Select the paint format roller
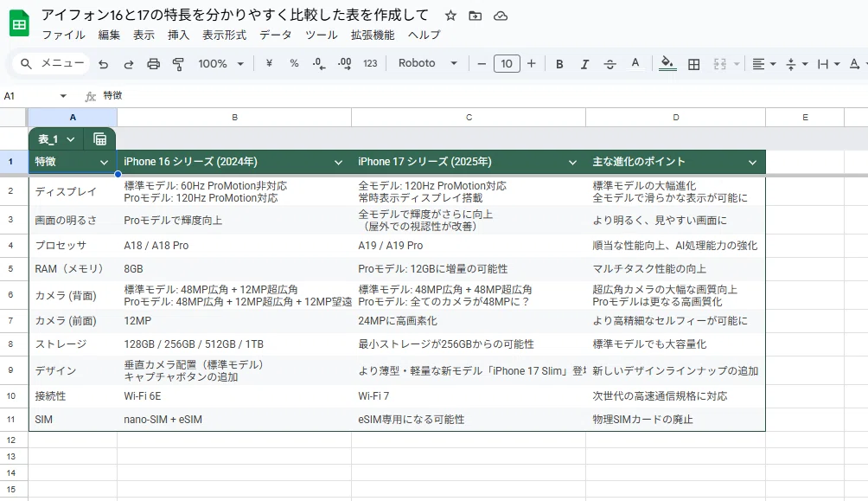 point(178,64)
